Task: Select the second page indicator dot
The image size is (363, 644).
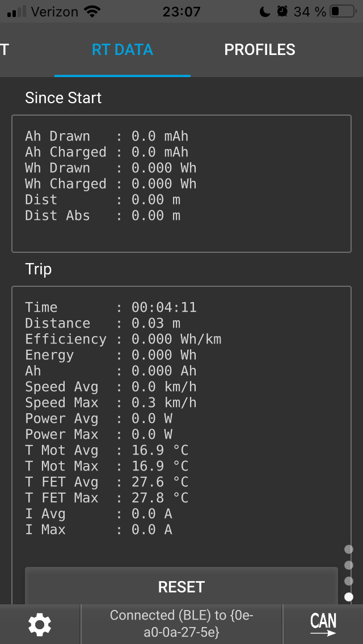Action: point(349,565)
